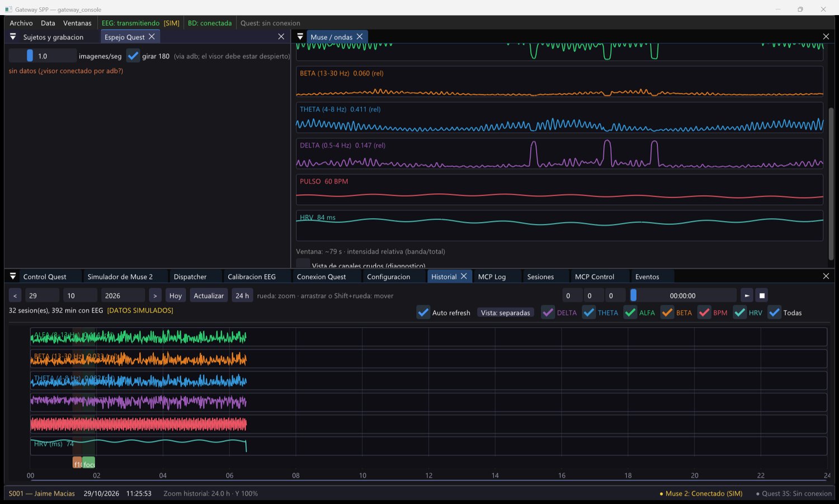
Task: Switch to the Simulador de Muse 2 tab
Action: pyautogui.click(x=120, y=276)
